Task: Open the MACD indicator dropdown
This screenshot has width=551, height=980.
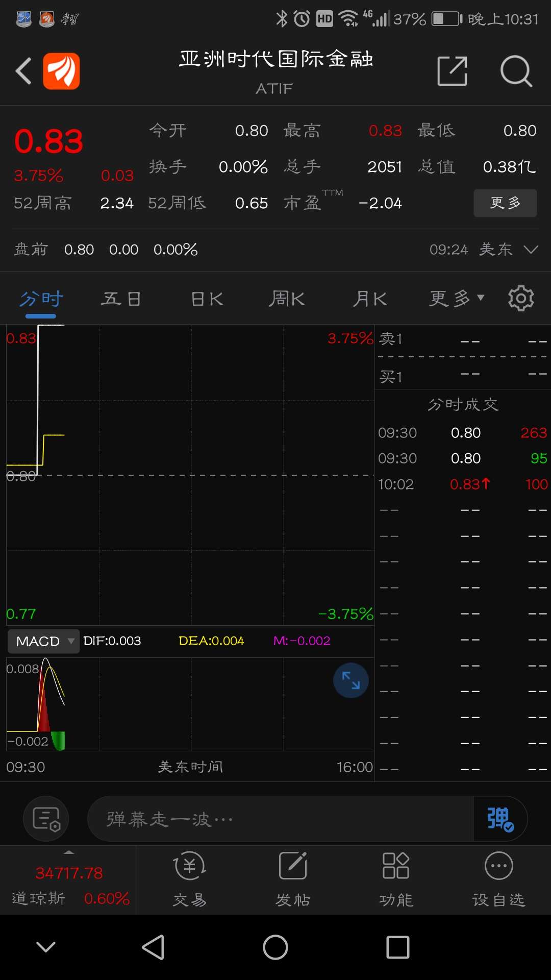Action: (44, 641)
